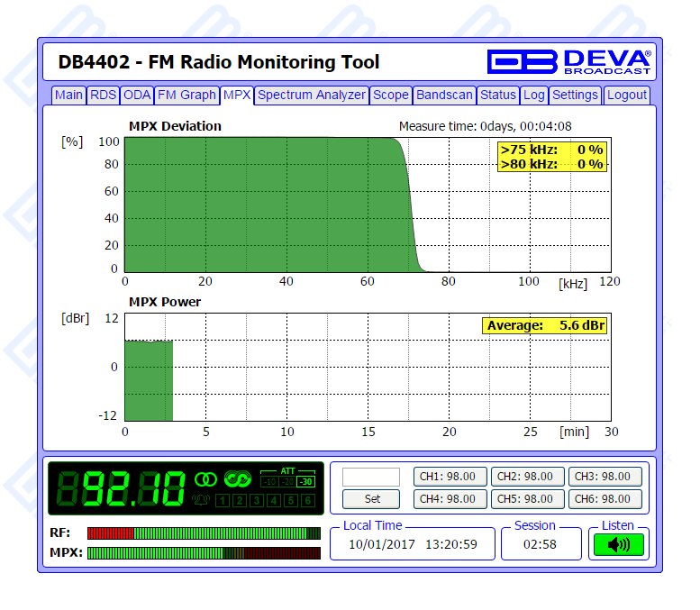
Task: Click the green Listen speaker button
Action: click(x=618, y=544)
